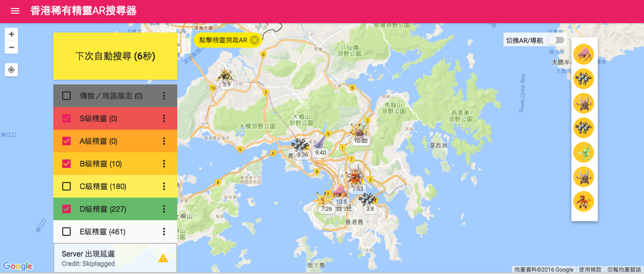The height and width of the screenshot is (274, 644).
Task: Uncheck the S級精靈 checkbox
Action: pos(66,118)
